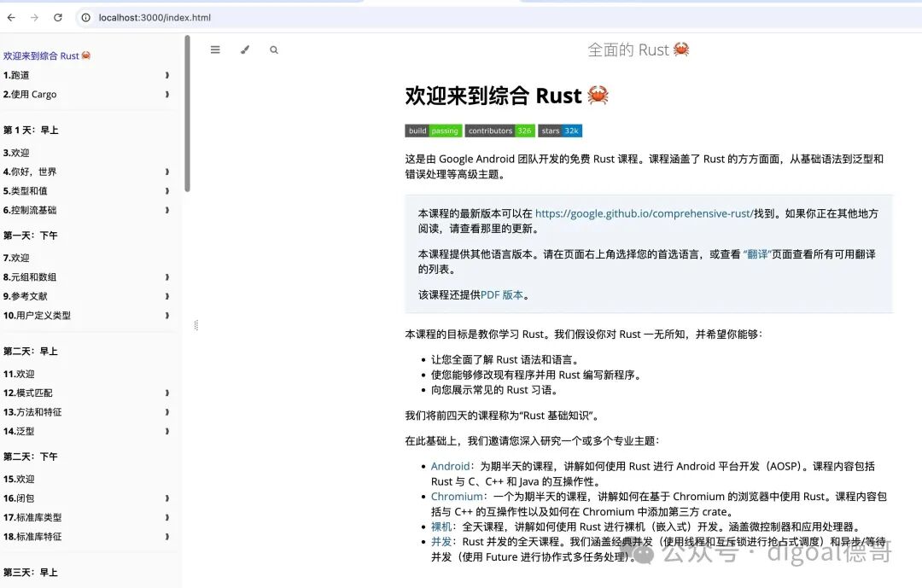Expand the 10.用户定义类型 chapter
Screen dimensions: 922x588
tap(167, 315)
